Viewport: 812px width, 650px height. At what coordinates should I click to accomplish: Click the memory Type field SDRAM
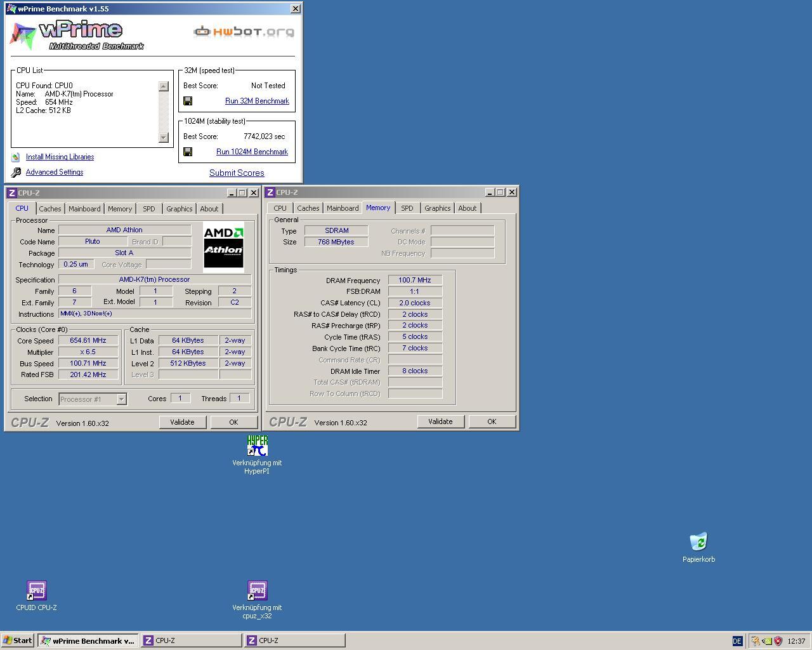click(336, 230)
